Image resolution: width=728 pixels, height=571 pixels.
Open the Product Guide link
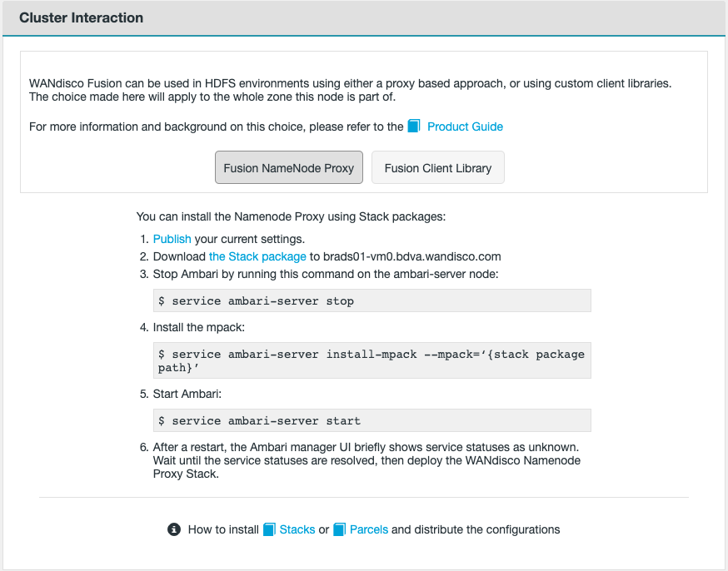click(465, 127)
